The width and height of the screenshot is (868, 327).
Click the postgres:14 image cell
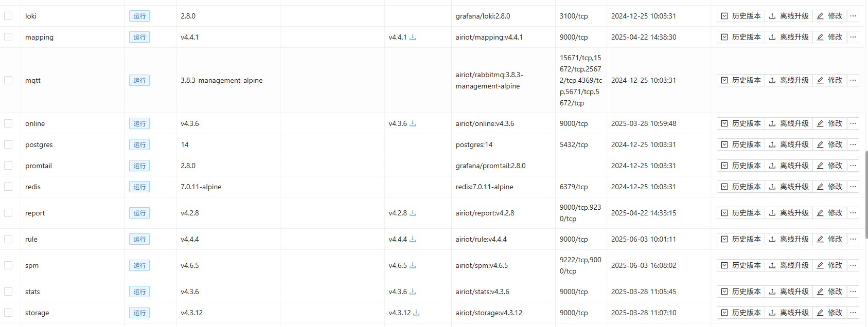(x=474, y=144)
